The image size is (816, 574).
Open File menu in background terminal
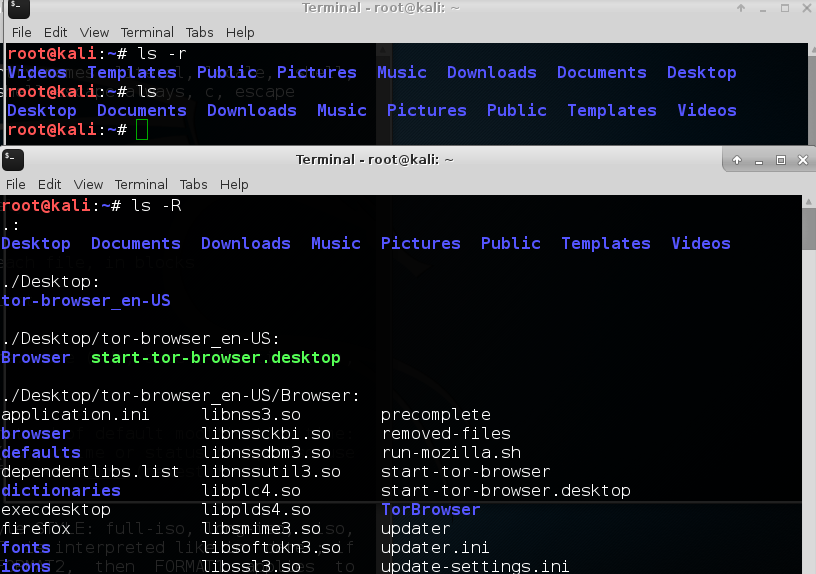(x=22, y=32)
